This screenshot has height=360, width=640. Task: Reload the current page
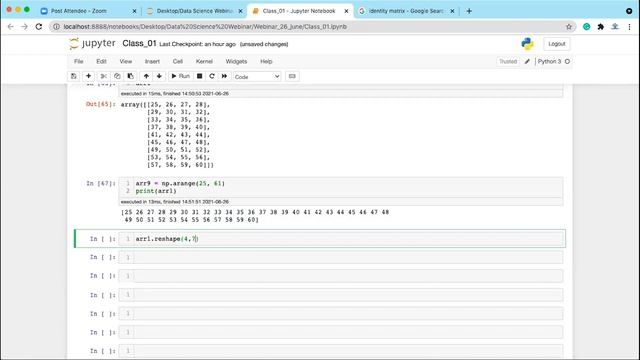coord(39,27)
